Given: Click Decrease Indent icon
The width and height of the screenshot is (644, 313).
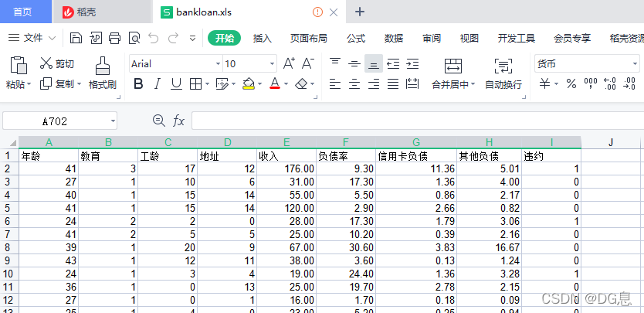Looking at the screenshot, I should click(393, 63).
